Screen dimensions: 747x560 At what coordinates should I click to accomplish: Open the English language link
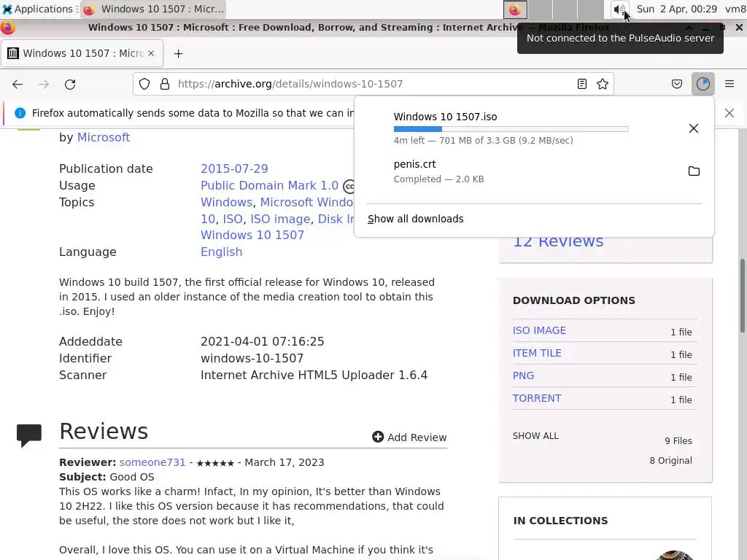pos(221,252)
